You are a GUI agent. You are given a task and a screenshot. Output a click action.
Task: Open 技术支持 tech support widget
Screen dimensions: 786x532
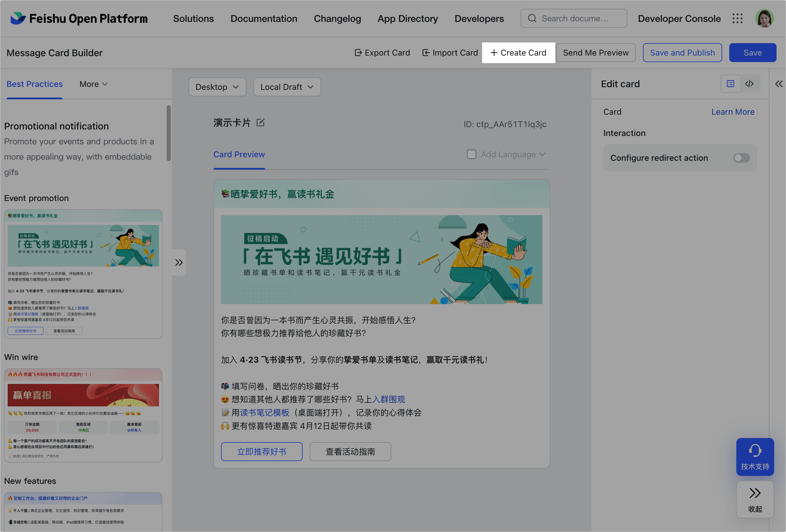(x=755, y=457)
